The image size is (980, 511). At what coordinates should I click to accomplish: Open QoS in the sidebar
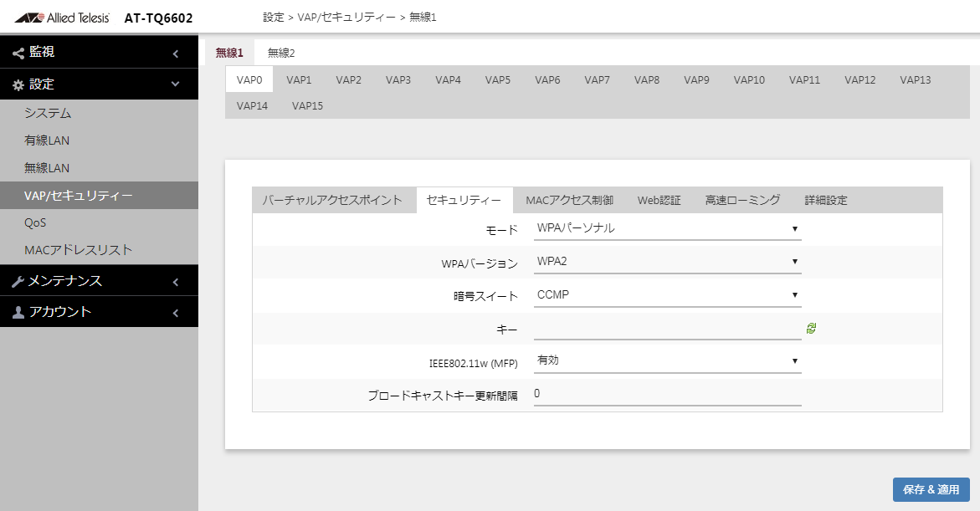point(100,223)
